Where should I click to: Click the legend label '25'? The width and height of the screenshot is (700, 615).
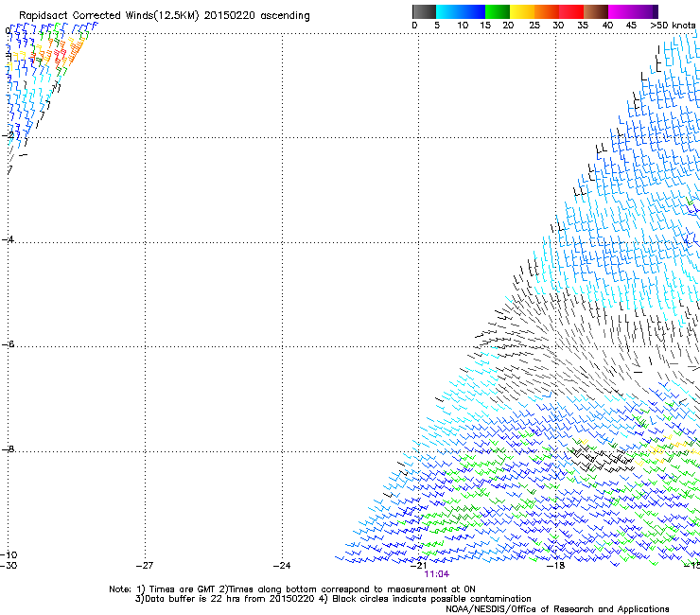click(x=534, y=26)
